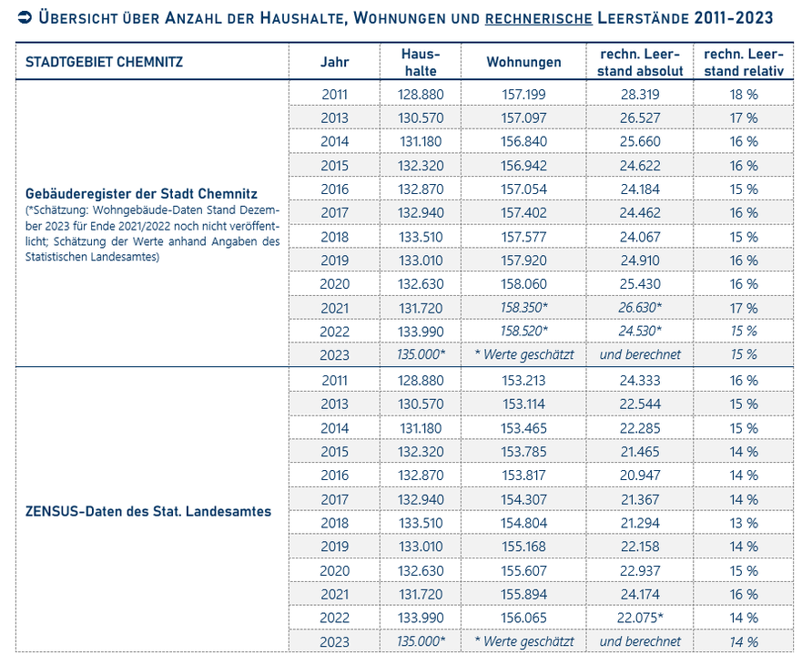Select the vacancy value 24.174
The image size is (812, 665).
tap(640, 595)
